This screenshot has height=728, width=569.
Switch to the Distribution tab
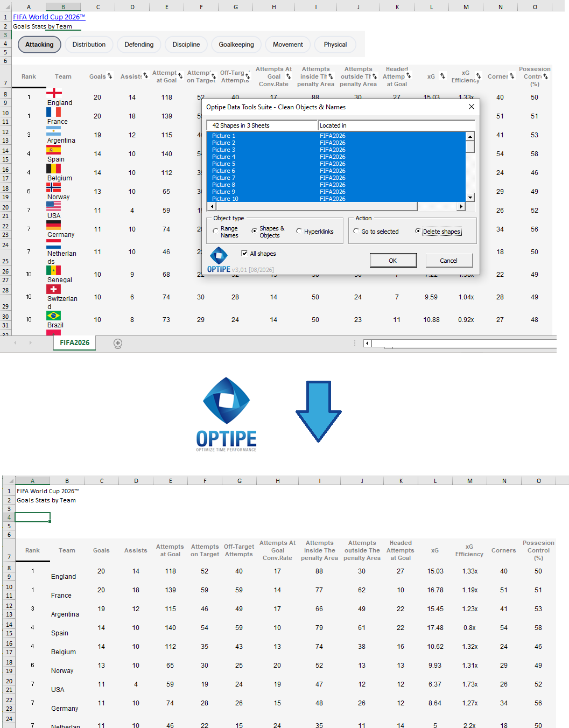[89, 45]
